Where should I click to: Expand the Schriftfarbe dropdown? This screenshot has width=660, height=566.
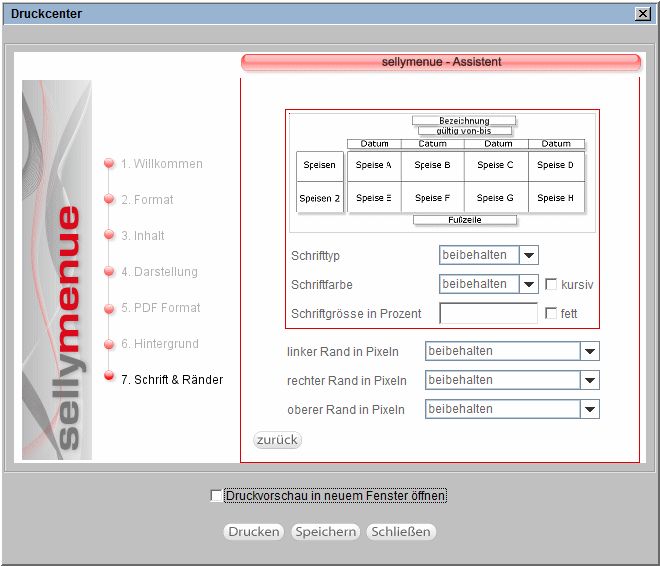pos(529,285)
